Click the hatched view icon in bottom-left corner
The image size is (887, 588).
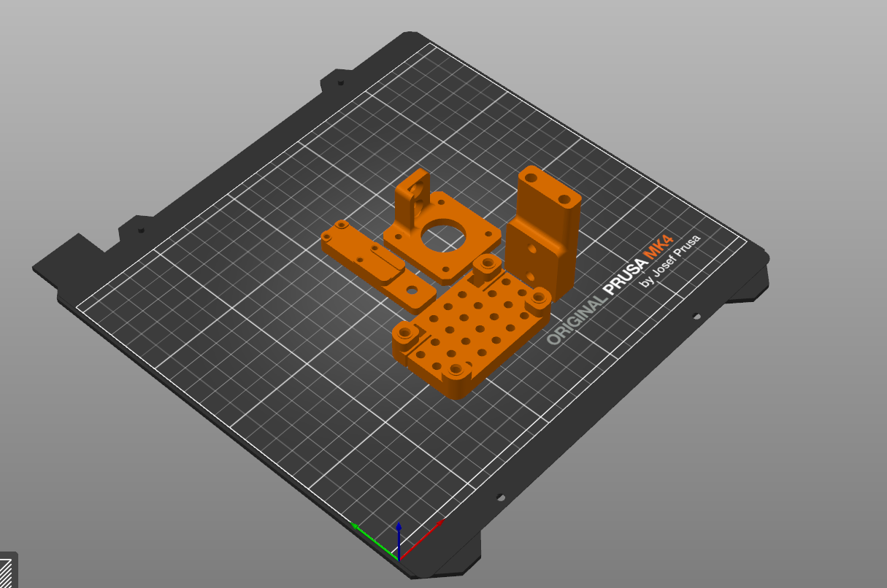point(7,570)
